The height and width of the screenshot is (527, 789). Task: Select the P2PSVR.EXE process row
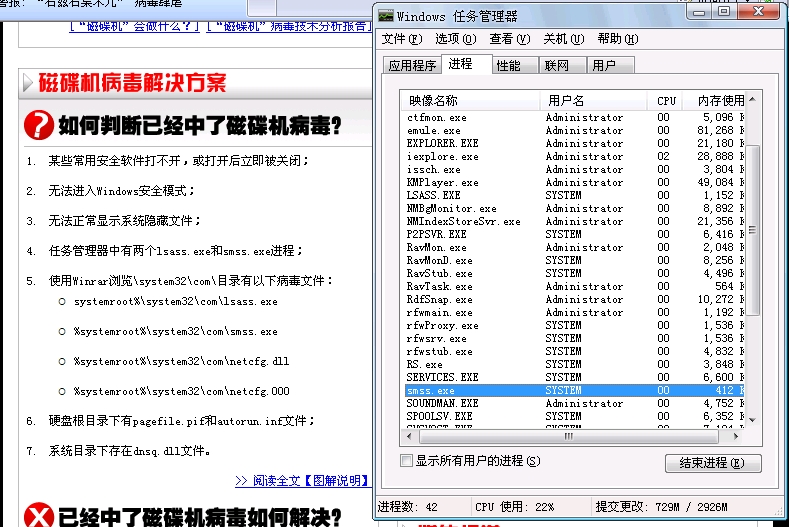(574, 235)
